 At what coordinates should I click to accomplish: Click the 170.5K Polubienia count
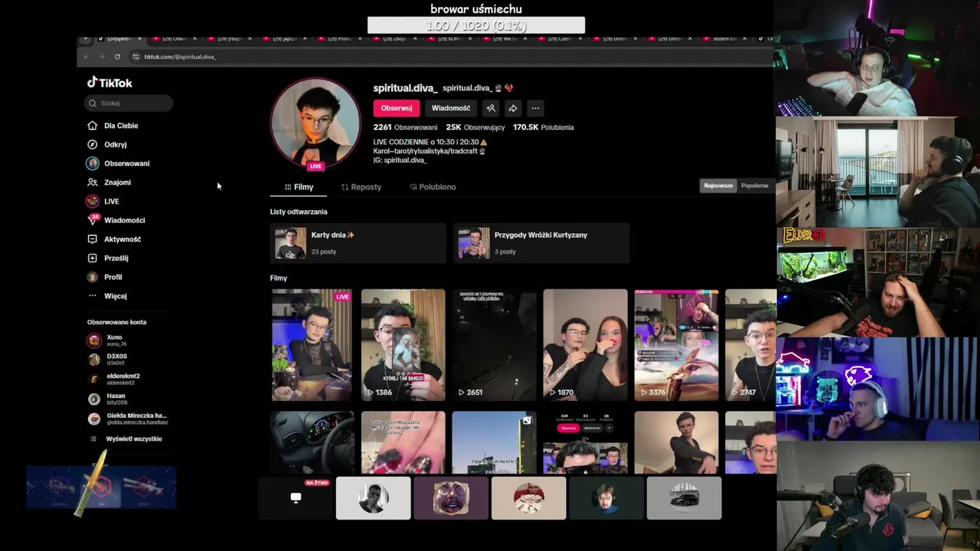(543, 128)
